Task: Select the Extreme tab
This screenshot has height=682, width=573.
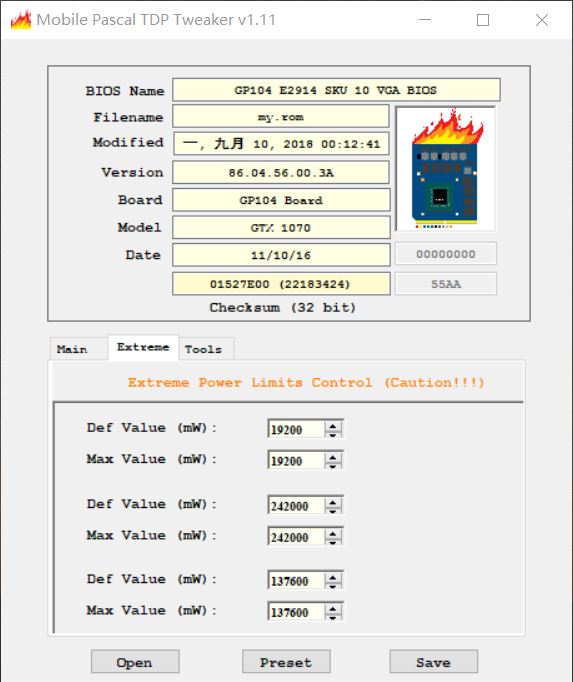Action: 143,347
